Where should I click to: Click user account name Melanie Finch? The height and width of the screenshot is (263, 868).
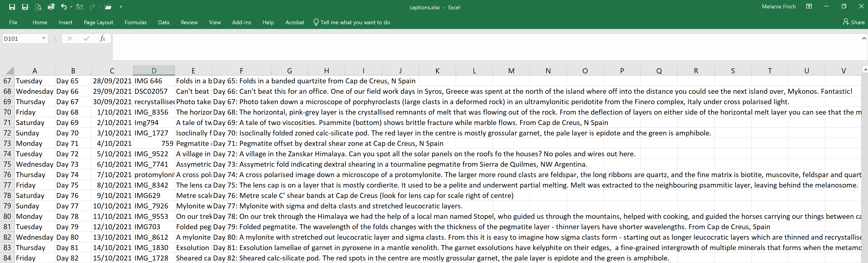coord(779,6)
